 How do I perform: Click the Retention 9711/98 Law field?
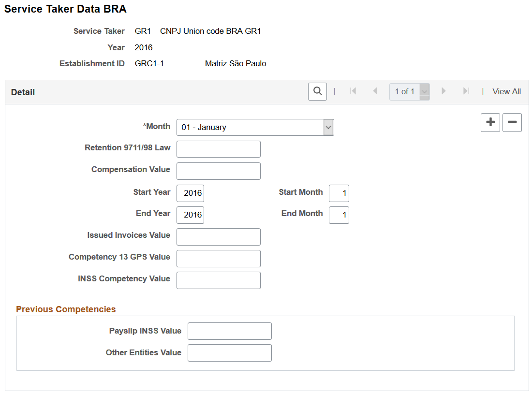point(218,149)
